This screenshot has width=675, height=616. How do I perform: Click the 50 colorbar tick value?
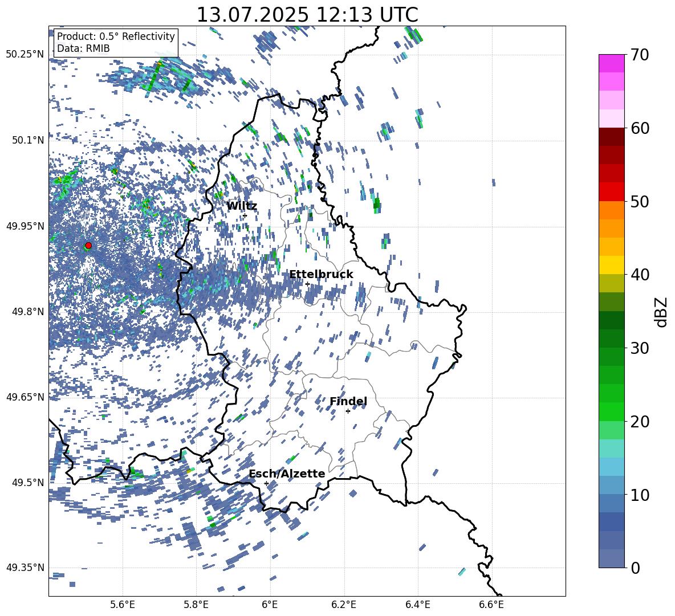click(x=640, y=202)
